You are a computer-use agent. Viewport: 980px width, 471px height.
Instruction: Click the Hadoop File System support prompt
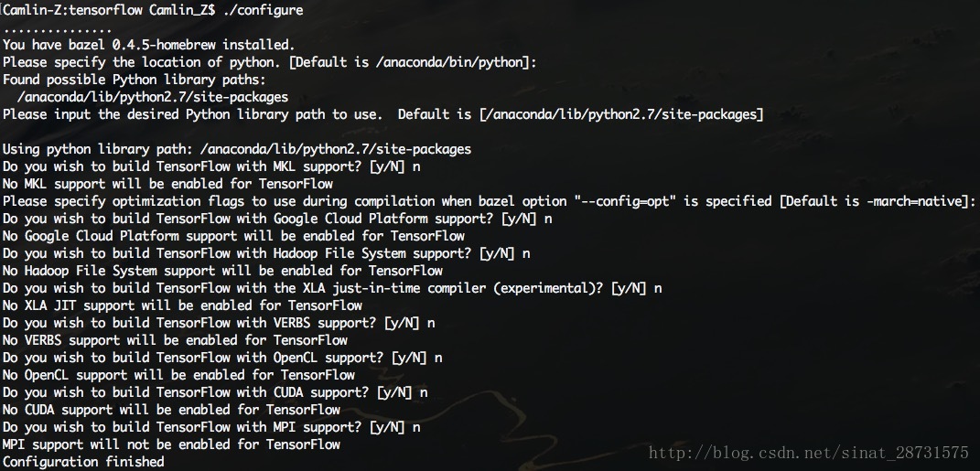[266, 253]
